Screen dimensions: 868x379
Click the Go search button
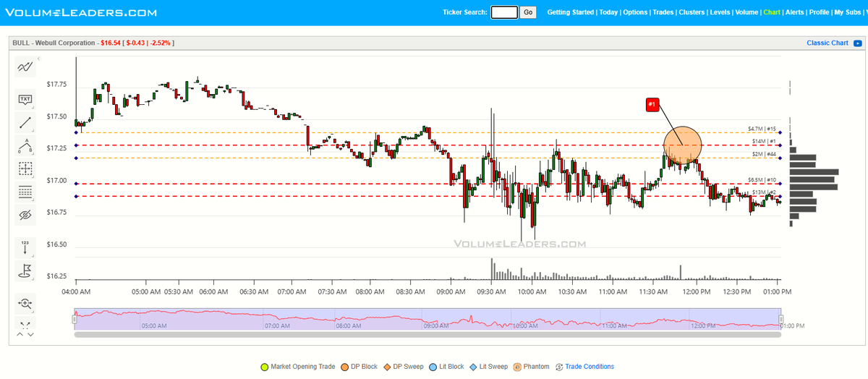528,12
